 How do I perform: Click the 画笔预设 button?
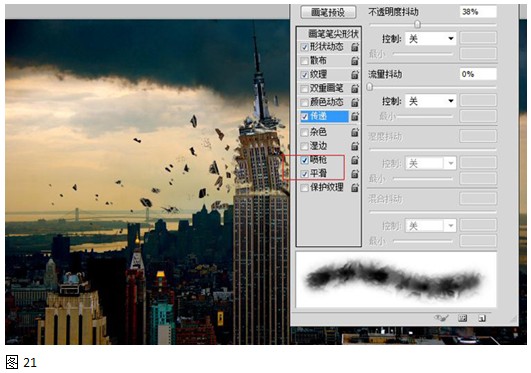click(x=328, y=13)
